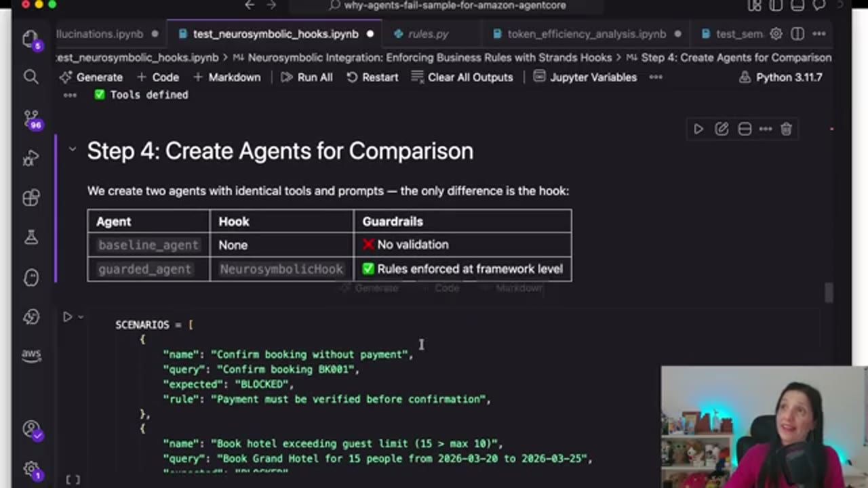Open the Extensions view
This screenshot has width=868, height=488.
coord(31,197)
